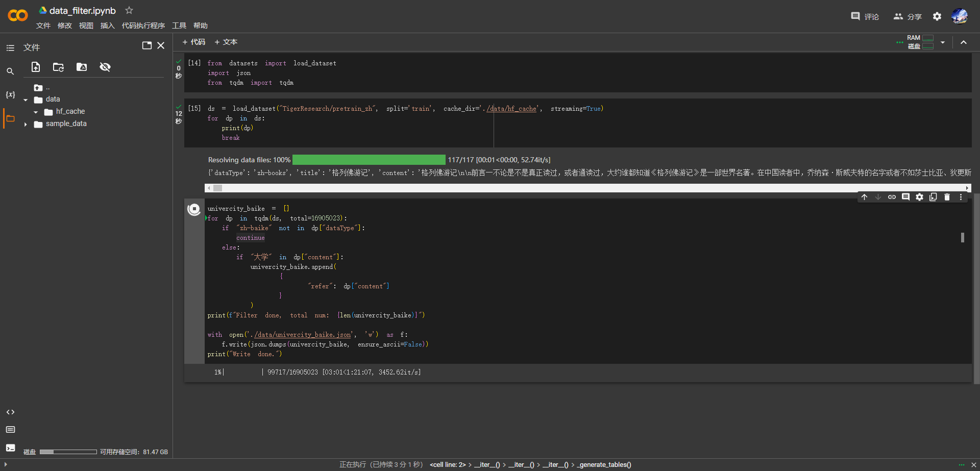This screenshot has height=471, width=980.
Task: Open the runtime connection dropdown arrow
Action: 943,42
